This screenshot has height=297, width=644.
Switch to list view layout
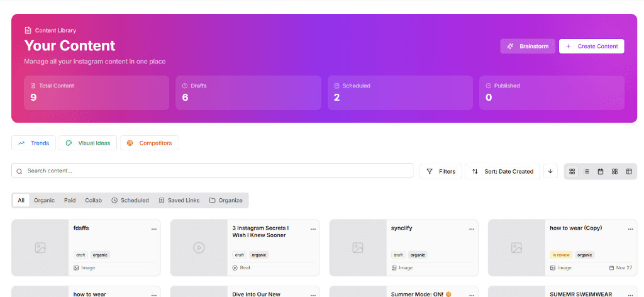pyautogui.click(x=586, y=171)
